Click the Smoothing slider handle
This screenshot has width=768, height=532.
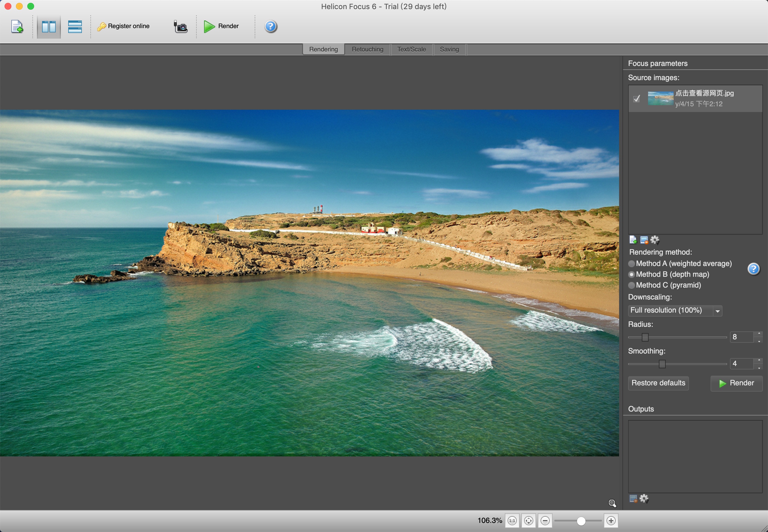[x=662, y=364]
